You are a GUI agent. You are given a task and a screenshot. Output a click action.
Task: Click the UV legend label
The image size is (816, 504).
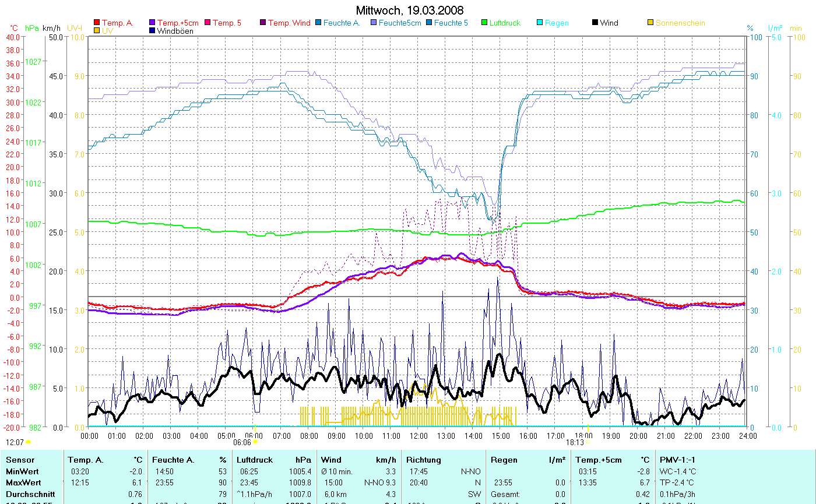(107, 31)
